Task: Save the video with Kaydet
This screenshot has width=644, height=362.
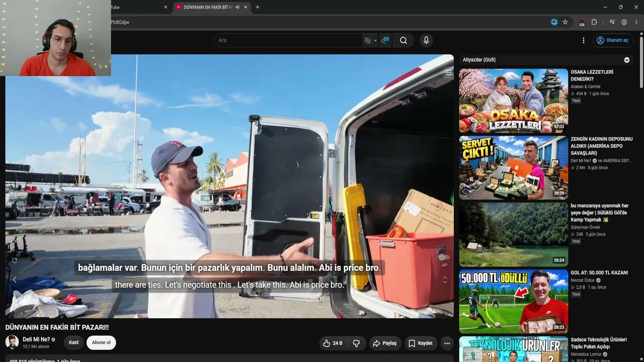Action: click(x=420, y=343)
